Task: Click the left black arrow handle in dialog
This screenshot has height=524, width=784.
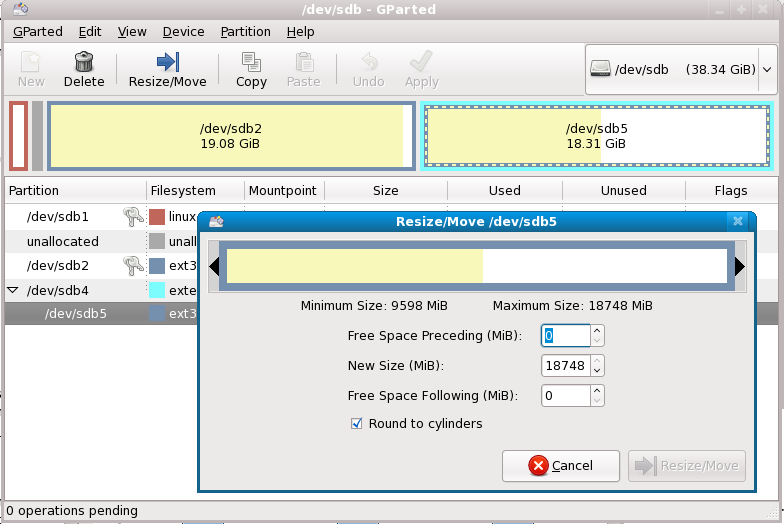Action: click(214, 266)
